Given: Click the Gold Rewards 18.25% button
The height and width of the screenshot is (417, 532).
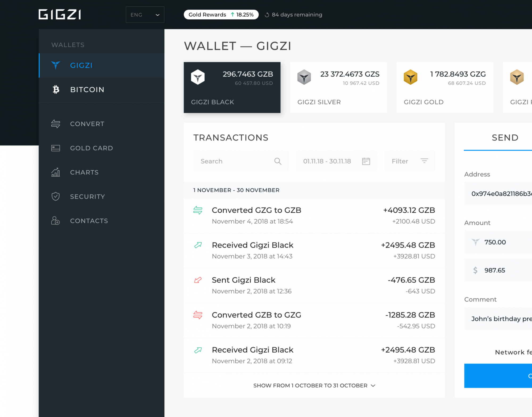Looking at the screenshot, I should pyautogui.click(x=220, y=15).
